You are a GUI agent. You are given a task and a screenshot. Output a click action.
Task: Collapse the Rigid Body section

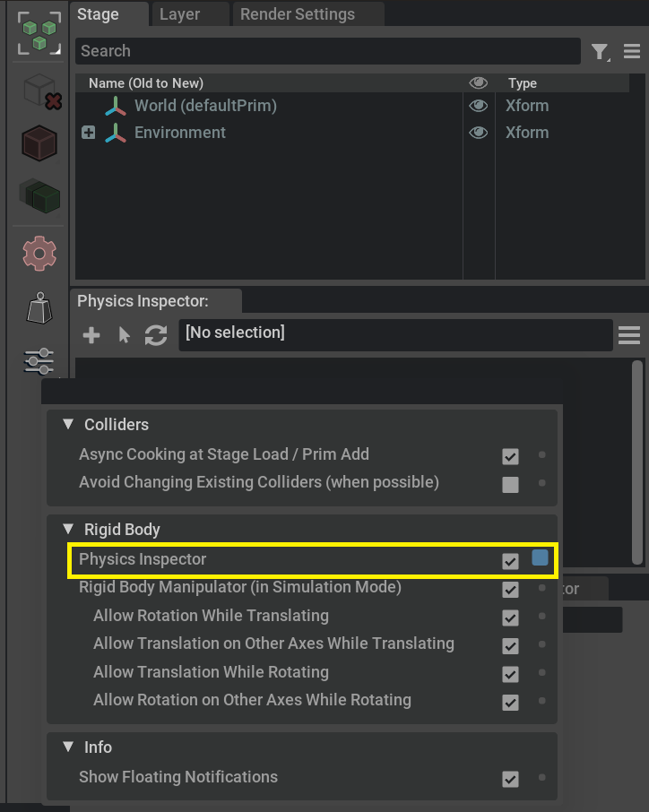point(71,529)
